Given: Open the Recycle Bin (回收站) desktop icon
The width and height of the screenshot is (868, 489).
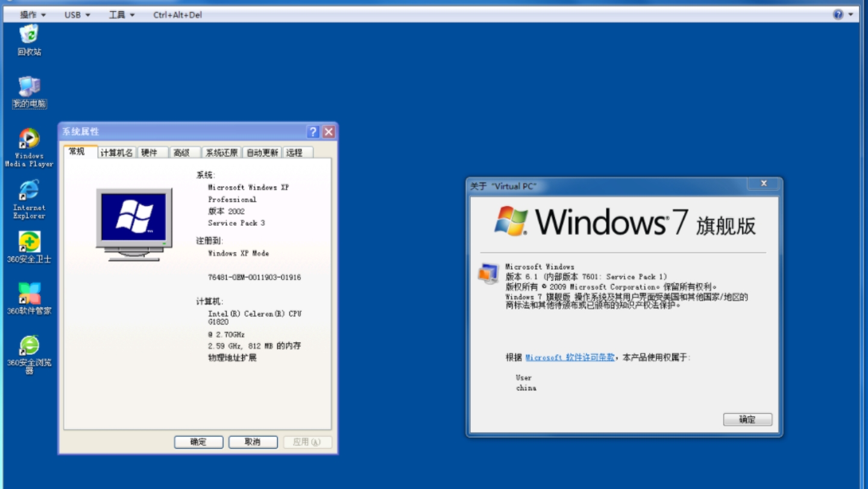Looking at the screenshot, I should [29, 39].
